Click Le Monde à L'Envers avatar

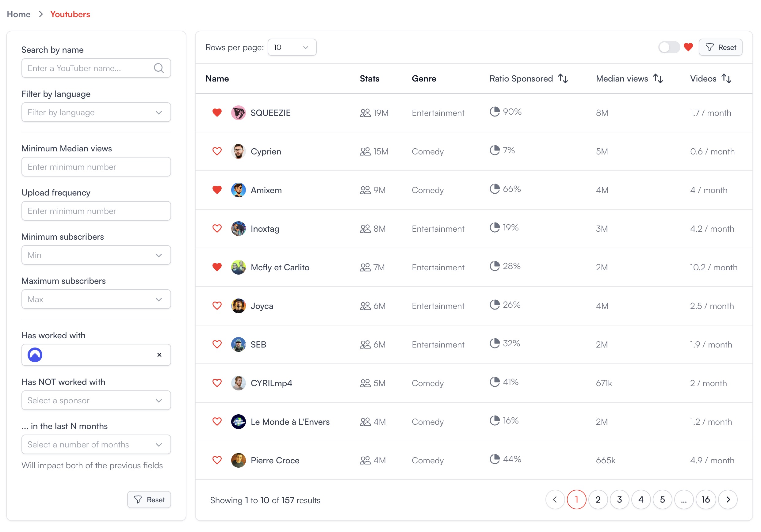point(238,422)
